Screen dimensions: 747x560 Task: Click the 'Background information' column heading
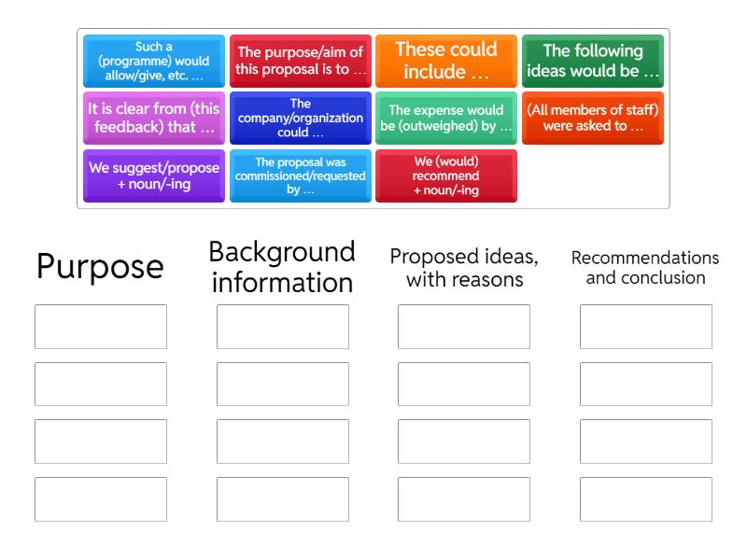point(283,267)
